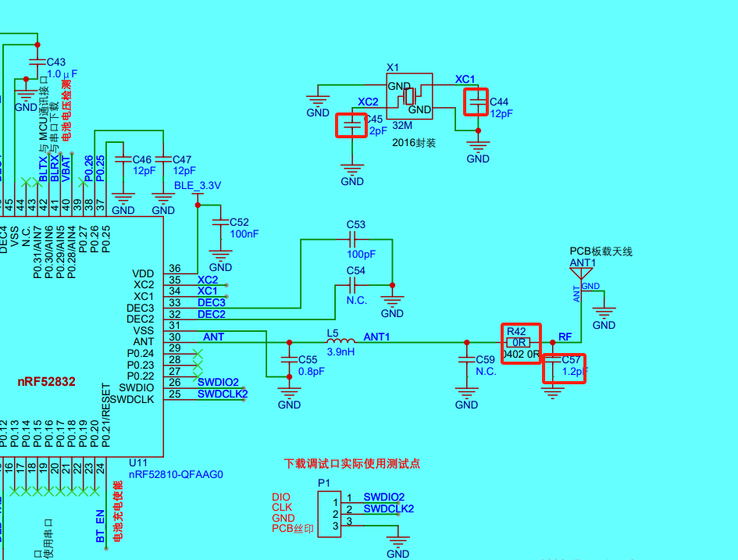Screen dimensions: 738x560
Task: Click the SWDCLK2 label at connector P1
Action: click(x=389, y=508)
